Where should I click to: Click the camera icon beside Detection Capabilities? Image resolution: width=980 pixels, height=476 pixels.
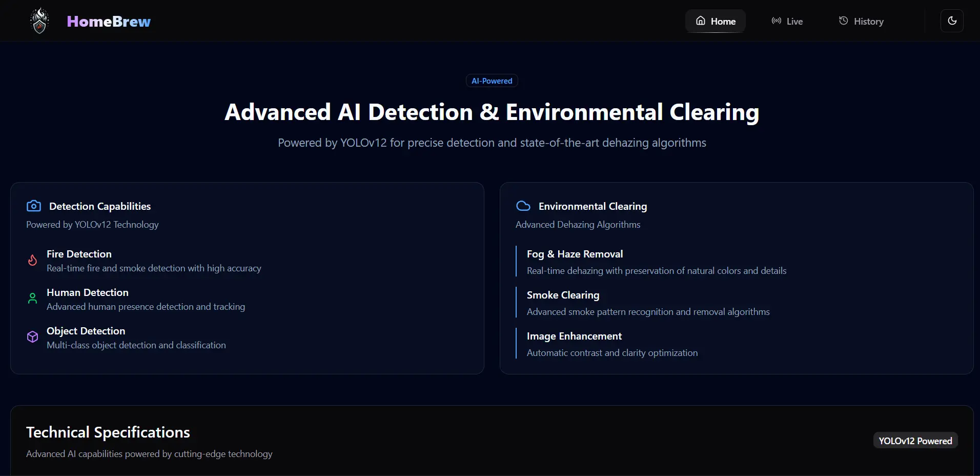point(34,206)
